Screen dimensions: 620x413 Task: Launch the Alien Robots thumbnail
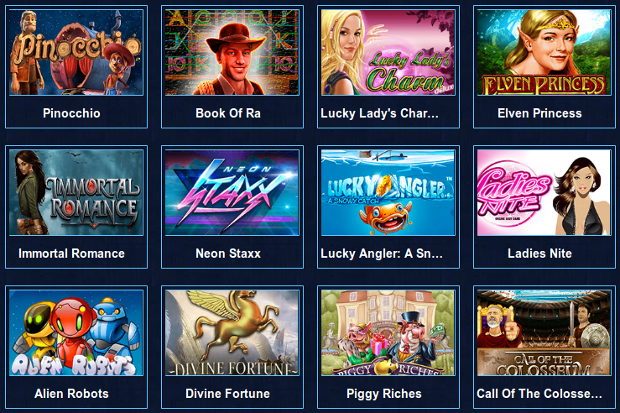click(76, 333)
